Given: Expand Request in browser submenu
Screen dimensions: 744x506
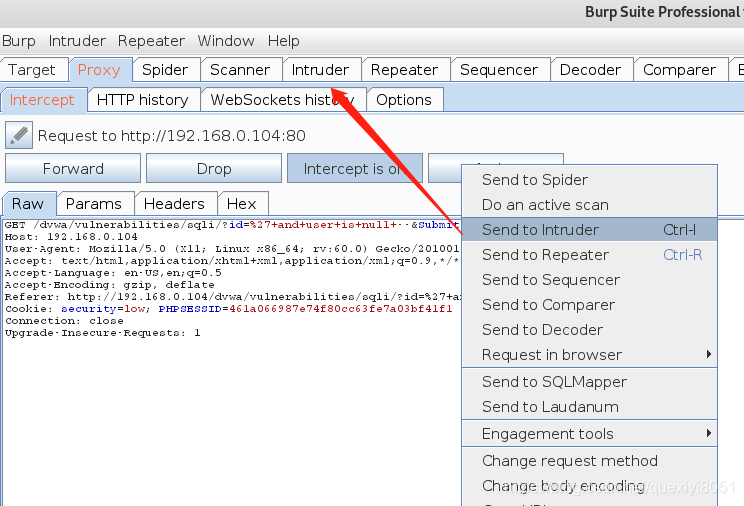Looking at the screenshot, I should pos(589,355).
